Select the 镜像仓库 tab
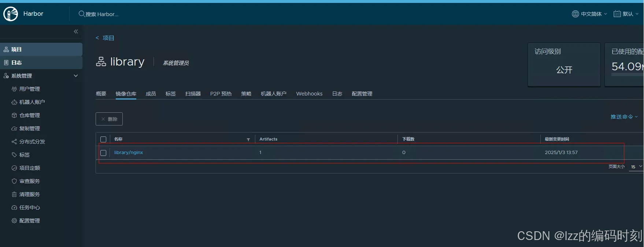Viewport: 644px width, 247px height. click(126, 94)
